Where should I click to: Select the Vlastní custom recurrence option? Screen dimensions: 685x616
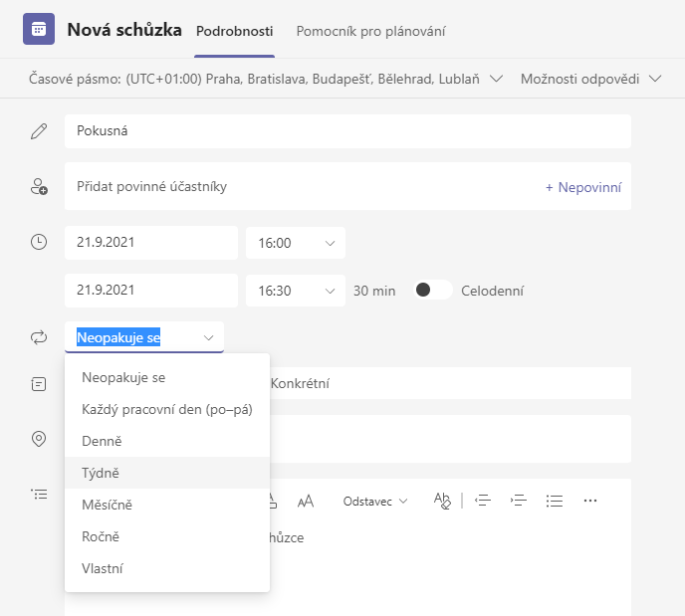point(103,568)
